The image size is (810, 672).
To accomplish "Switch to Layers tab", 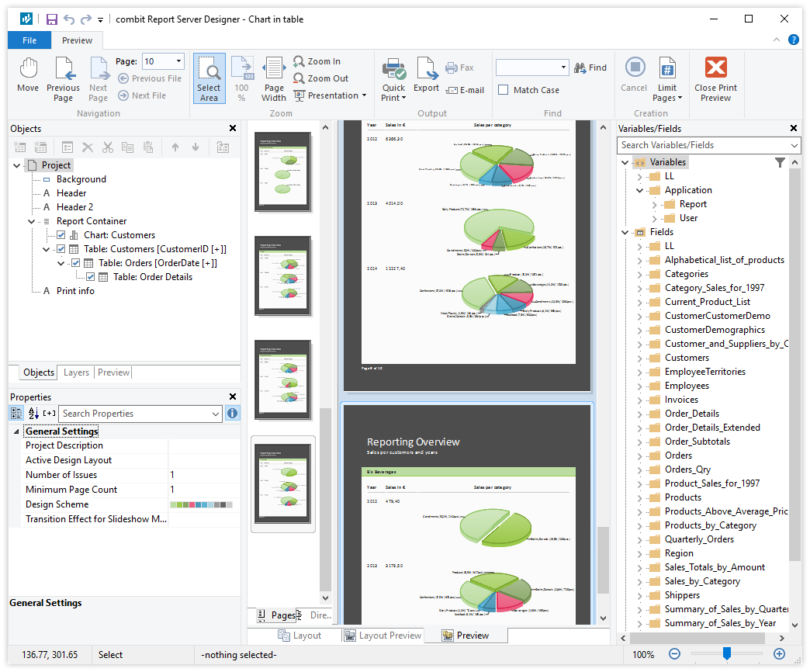I will (76, 372).
